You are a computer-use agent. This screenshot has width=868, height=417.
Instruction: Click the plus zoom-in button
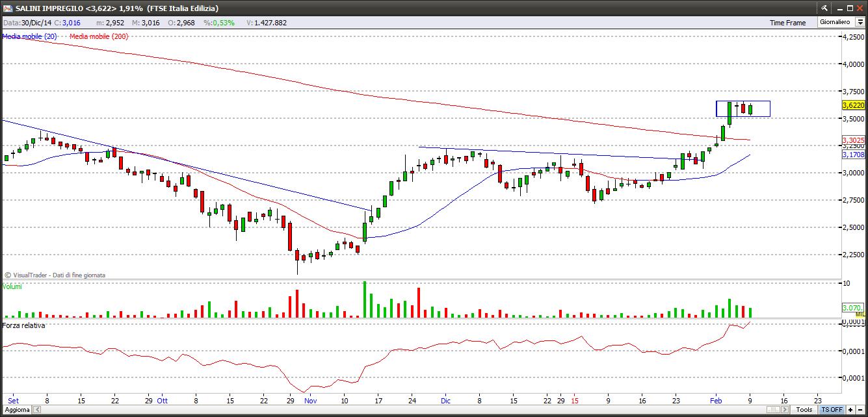(850, 410)
